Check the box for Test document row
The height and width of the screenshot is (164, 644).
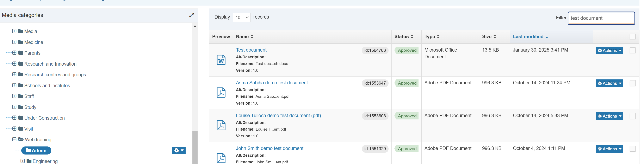(x=632, y=50)
